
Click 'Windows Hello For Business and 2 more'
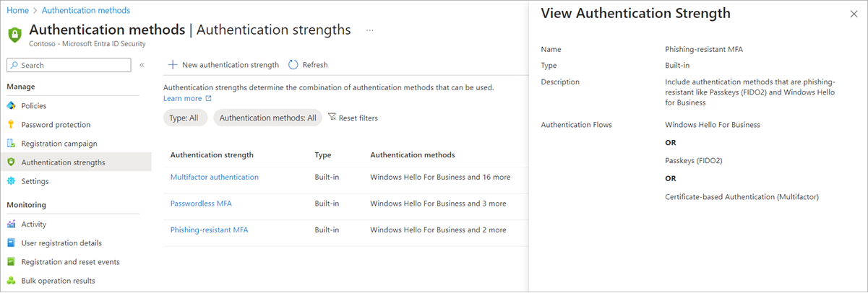click(438, 229)
